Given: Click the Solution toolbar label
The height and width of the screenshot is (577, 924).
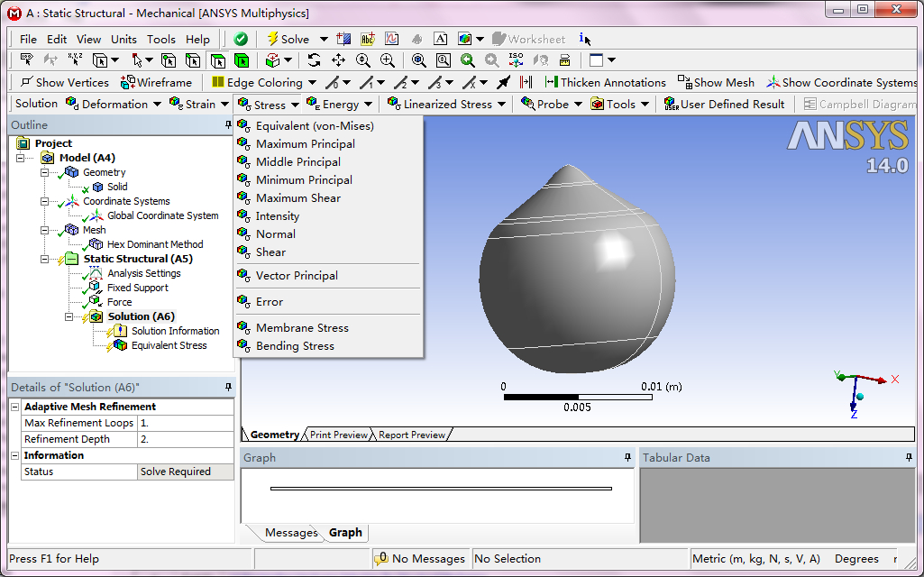Looking at the screenshot, I should [37, 104].
